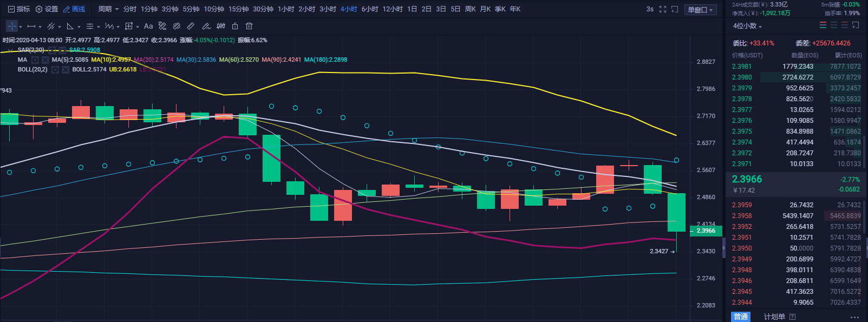Select the ruler measurement tool
Viewport: 868px width, 322px height.
[191, 26]
